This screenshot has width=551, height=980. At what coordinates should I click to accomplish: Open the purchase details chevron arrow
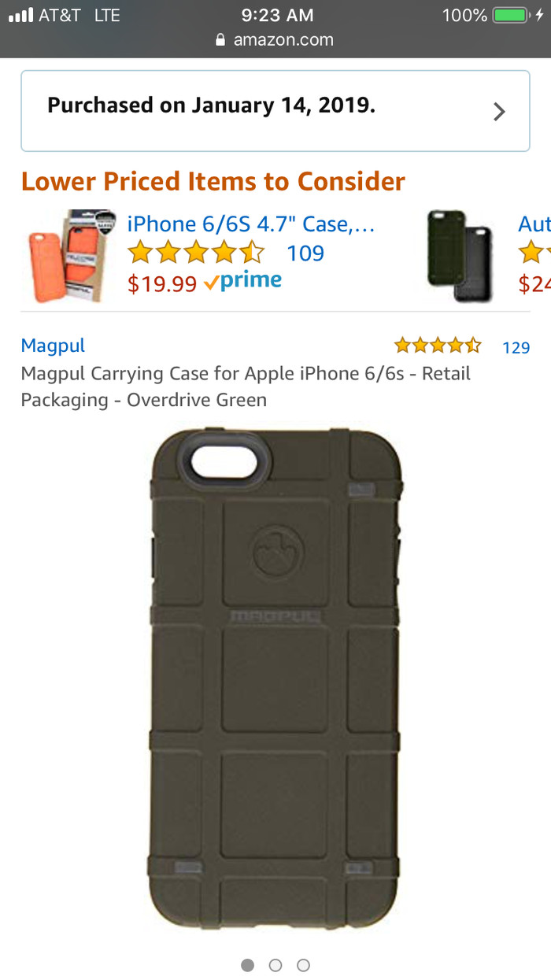coord(499,112)
